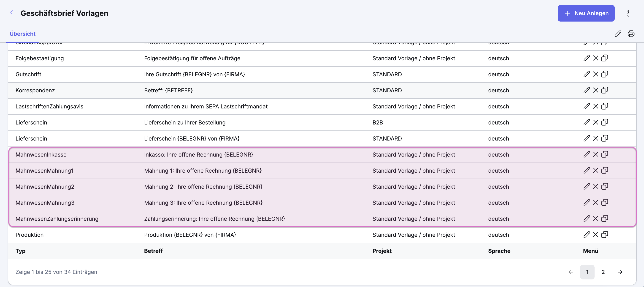Edit the Gutschrift template
Viewport: 644px width, 287px height.
point(587,74)
